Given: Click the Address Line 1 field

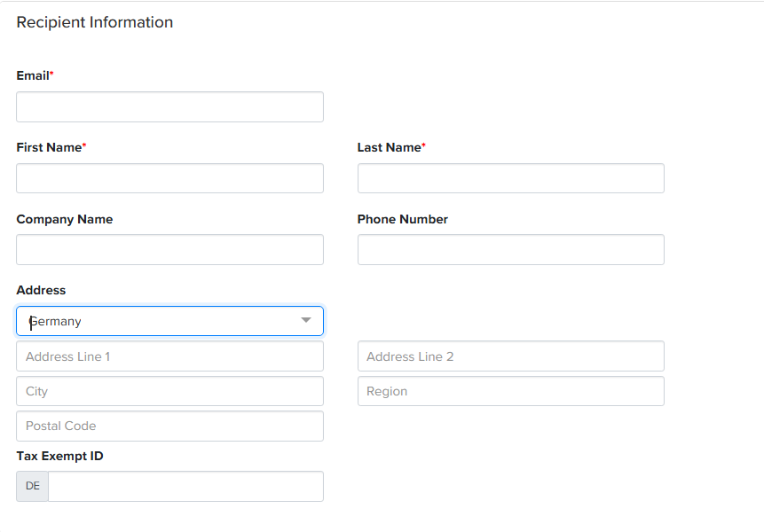Looking at the screenshot, I should [169, 356].
